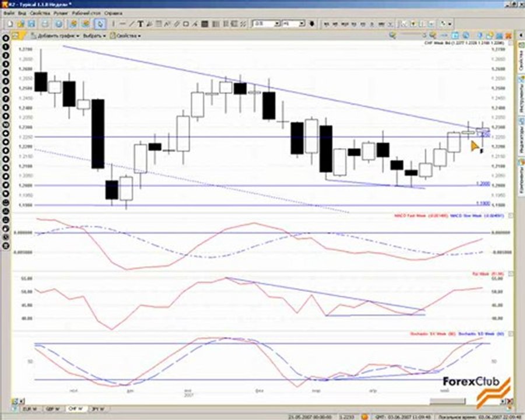Open the Справка menu
This screenshot has height=420, width=525.
(113, 13)
